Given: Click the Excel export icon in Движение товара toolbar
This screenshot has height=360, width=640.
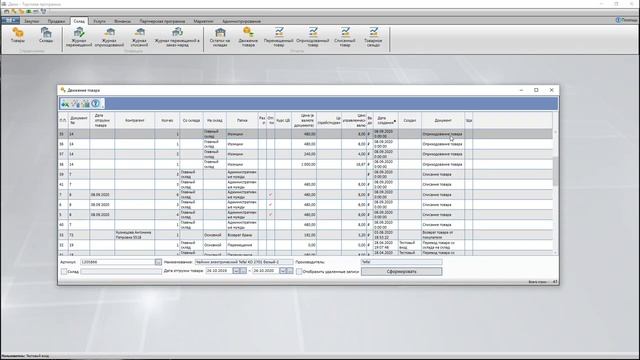Looking at the screenshot, I should (65, 104).
